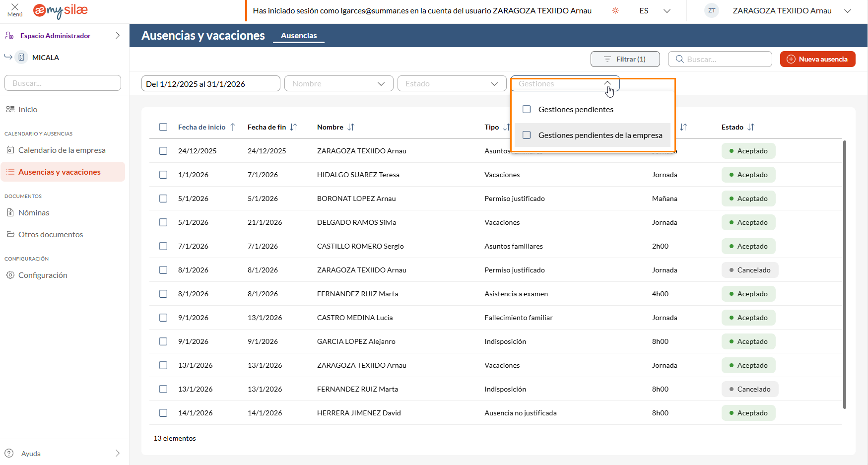This screenshot has height=465, width=868.
Task: Open the Nombre filter dropdown
Action: (338, 84)
